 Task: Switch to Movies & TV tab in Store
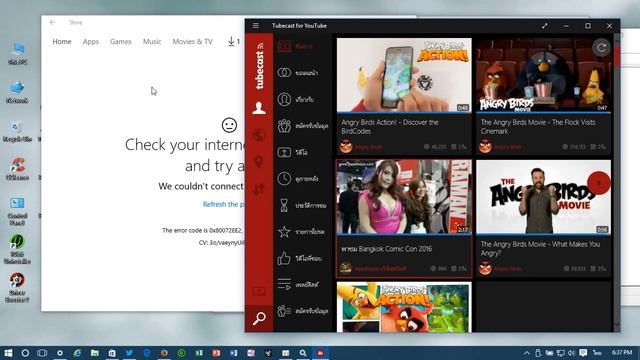pyautogui.click(x=193, y=42)
